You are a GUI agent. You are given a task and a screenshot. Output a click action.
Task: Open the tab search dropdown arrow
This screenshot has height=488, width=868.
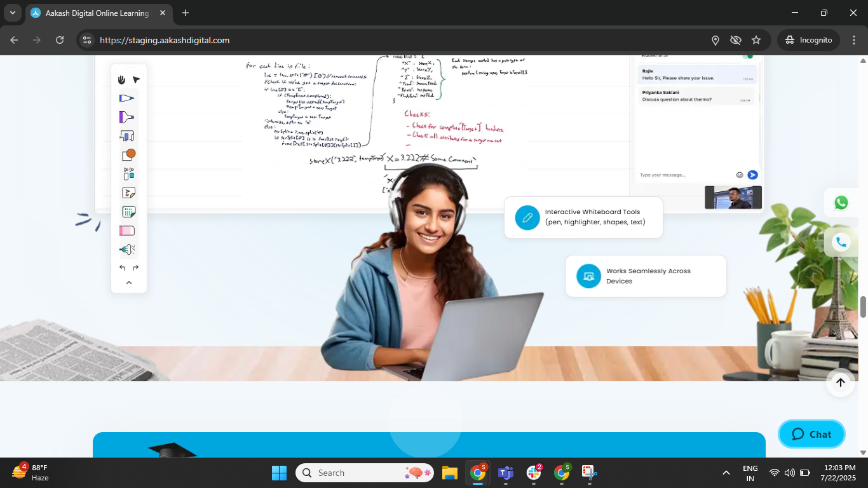tap(13, 13)
